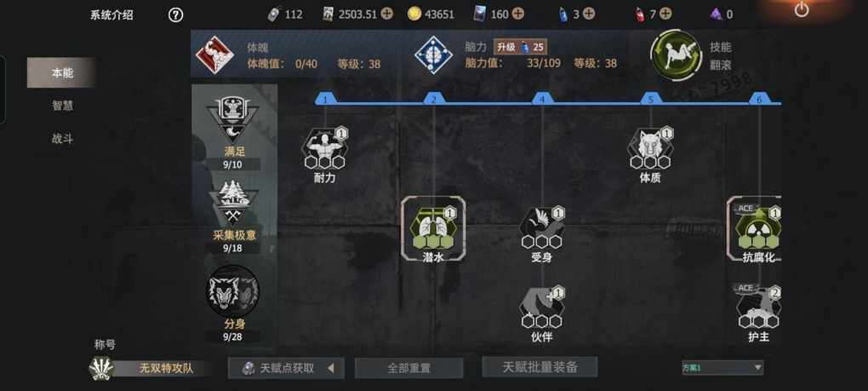Switch to the 战斗 tab
This screenshot has width=868, height=391.
click(x=63, y=139)
